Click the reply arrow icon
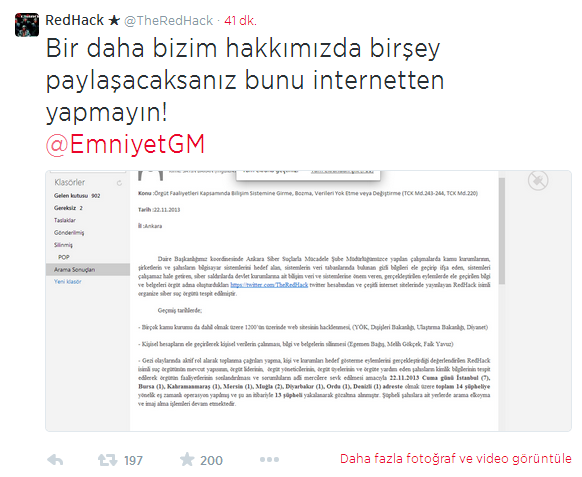Screen dimensions: 582x477 click(x=55, y=460)
